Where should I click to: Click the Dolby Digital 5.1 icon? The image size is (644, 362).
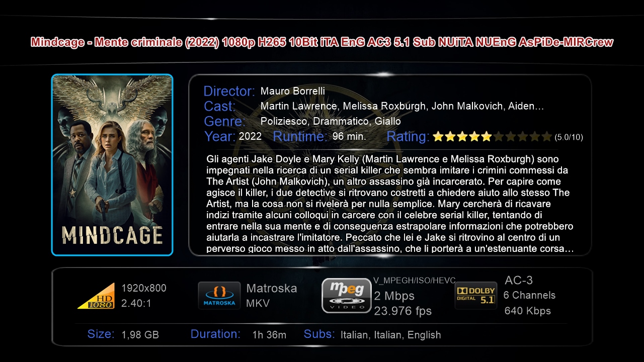click(x=475, y=296)
